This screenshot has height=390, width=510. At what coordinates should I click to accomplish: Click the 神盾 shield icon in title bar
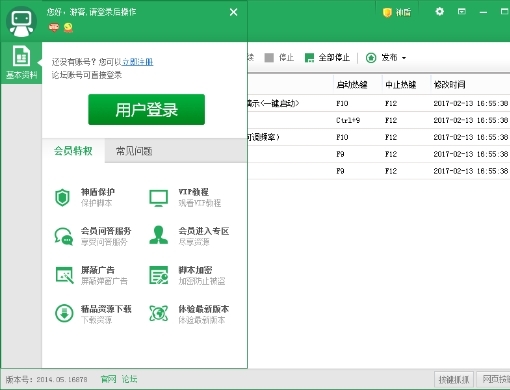click(x=387, y=13)
